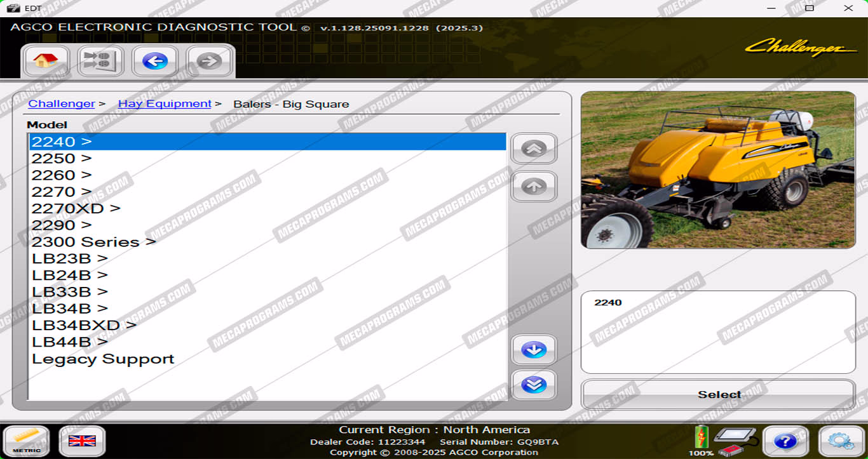Select Legacy Support in model list

click(103, 359)
